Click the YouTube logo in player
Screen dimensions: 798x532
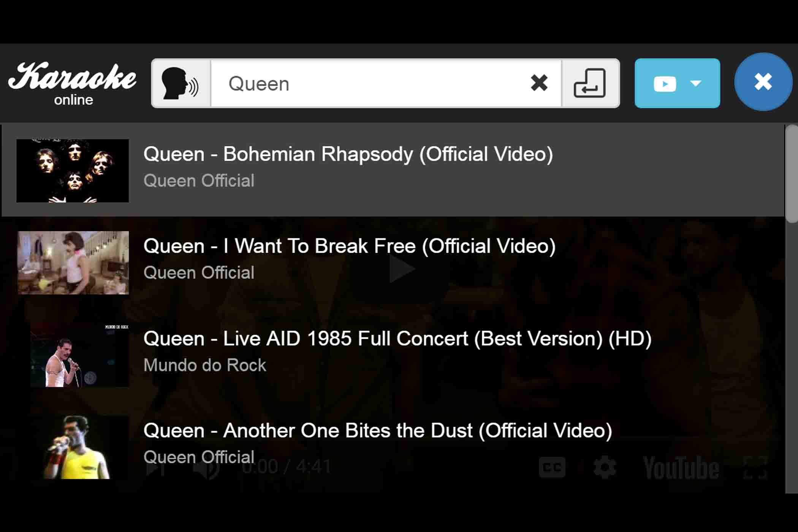(x=681, y=468)
